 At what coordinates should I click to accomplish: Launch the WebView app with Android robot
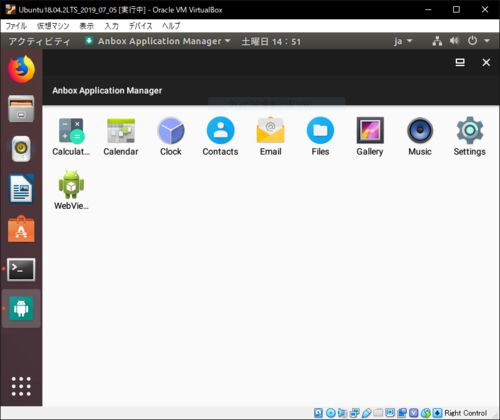coord(71,190)
